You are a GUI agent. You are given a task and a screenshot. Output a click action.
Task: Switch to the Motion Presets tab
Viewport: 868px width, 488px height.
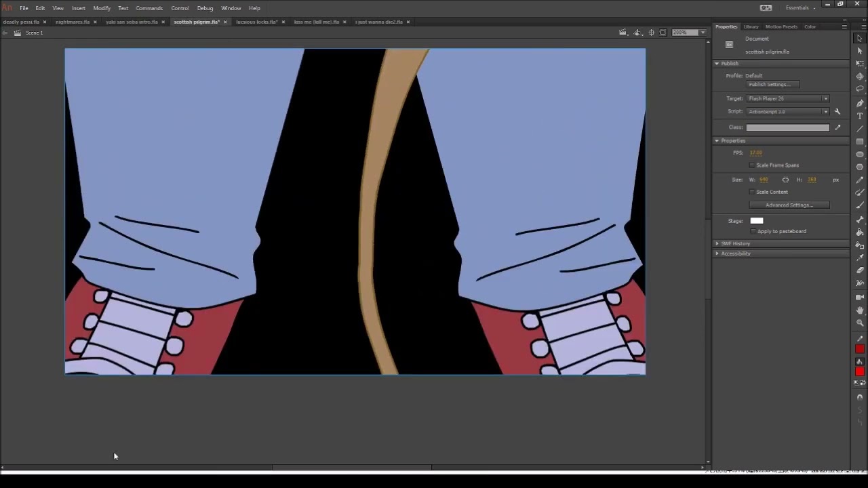tap(781, 26)
